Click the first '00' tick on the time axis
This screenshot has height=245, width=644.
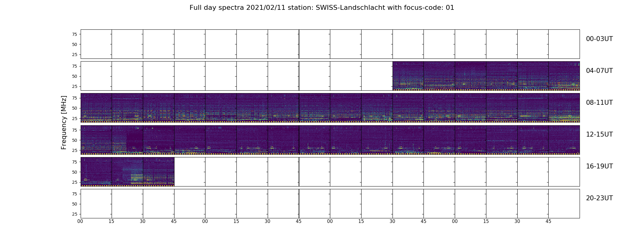tap(80, 221)
